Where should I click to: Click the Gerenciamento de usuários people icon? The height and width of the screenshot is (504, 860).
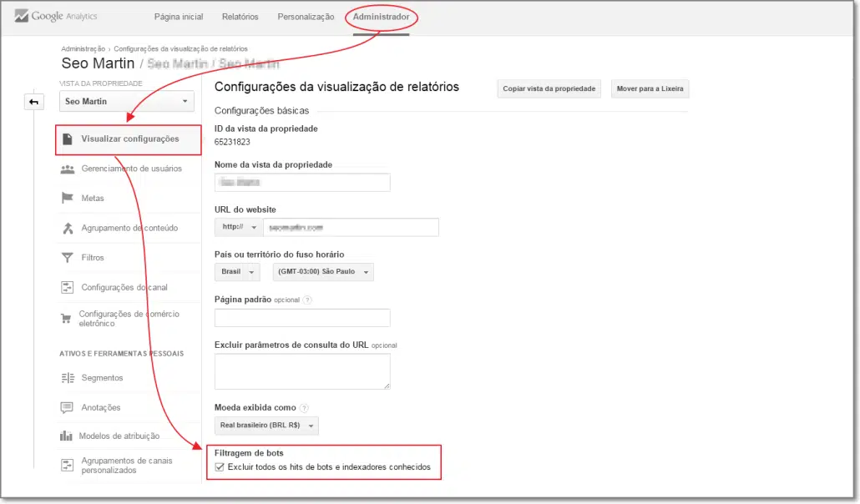pyautogui.click(x=68, y=169)
